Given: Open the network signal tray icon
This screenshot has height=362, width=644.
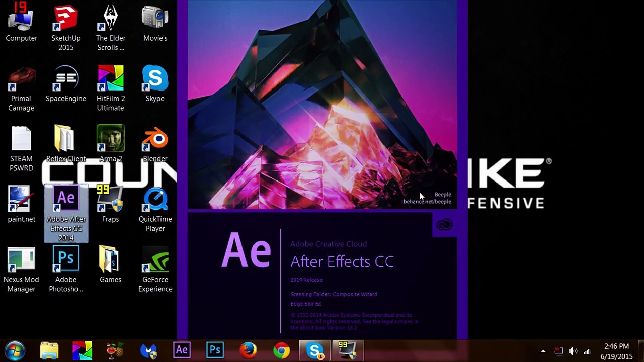Looking at the screenshot, I should pos(587,351).
